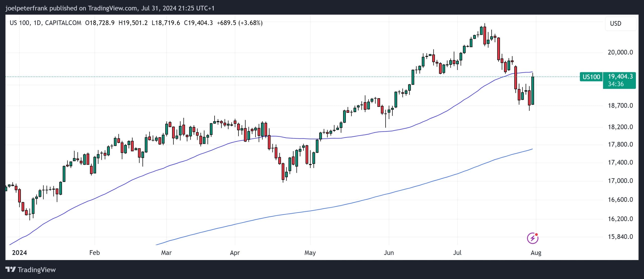Click the open value O18,728.9

100,23
